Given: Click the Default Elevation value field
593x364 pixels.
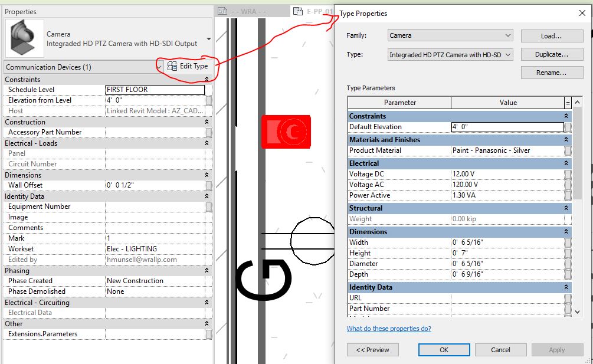Looking at the screenshot, I should point(507,127).
